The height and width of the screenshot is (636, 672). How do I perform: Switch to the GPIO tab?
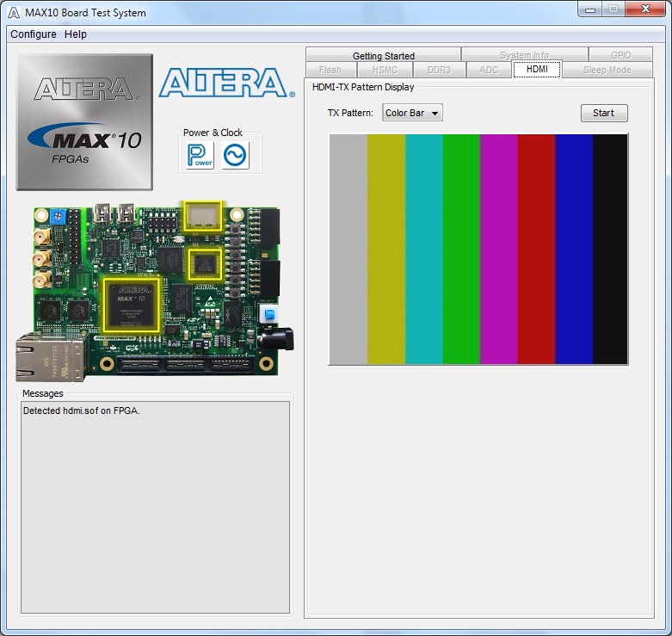[620, 55]
